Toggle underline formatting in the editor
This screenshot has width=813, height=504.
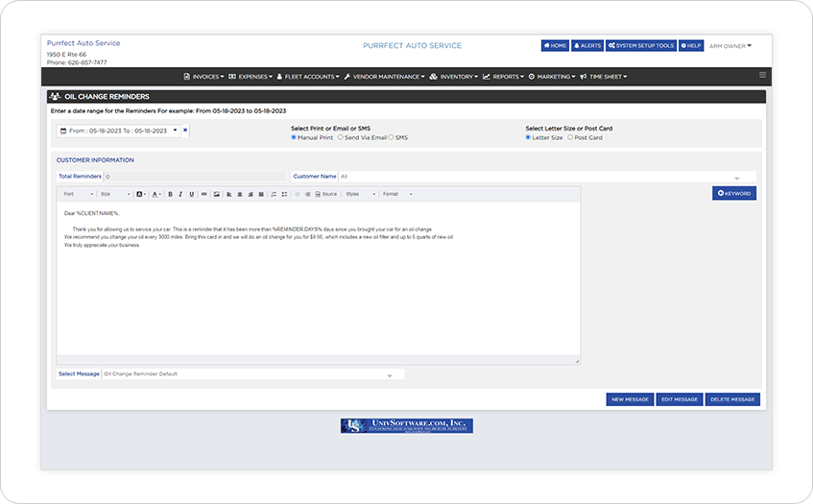[x=191, y=195]
